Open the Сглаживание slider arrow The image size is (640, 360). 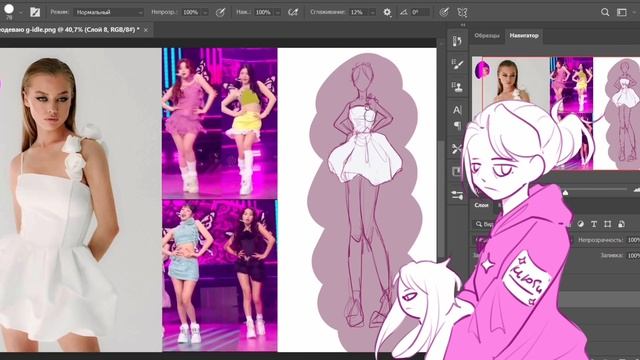tap(372, 13)
